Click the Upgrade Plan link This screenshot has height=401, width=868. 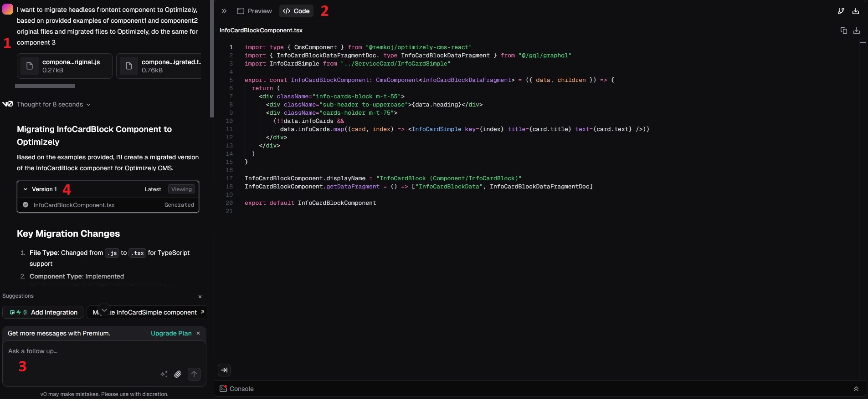[x=171, y=333]
